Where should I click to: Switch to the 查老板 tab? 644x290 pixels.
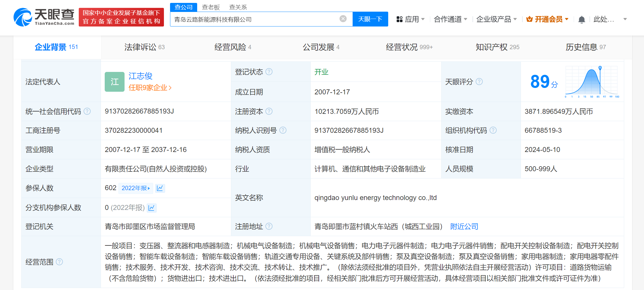pyautogui.click(x=211, y=7)
